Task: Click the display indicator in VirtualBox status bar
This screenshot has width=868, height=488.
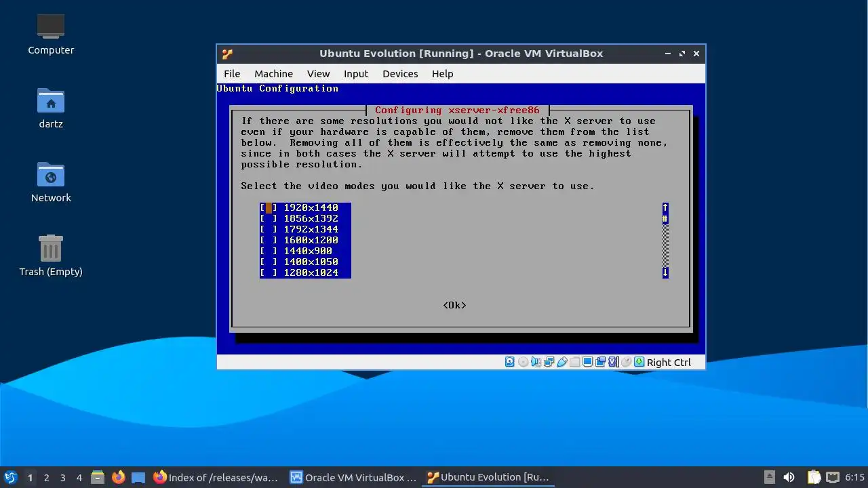Action: (588, 362)
